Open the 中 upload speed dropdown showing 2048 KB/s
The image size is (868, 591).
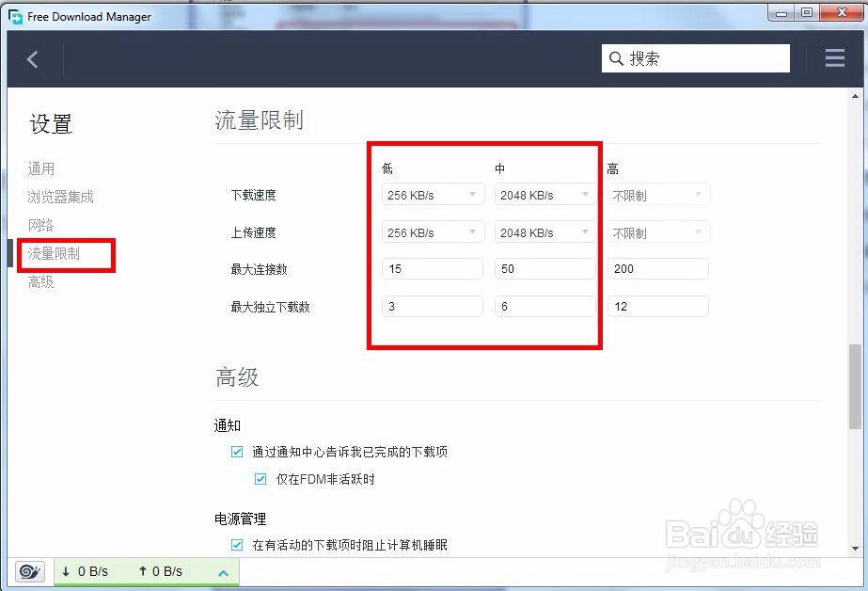pos(544,232)
